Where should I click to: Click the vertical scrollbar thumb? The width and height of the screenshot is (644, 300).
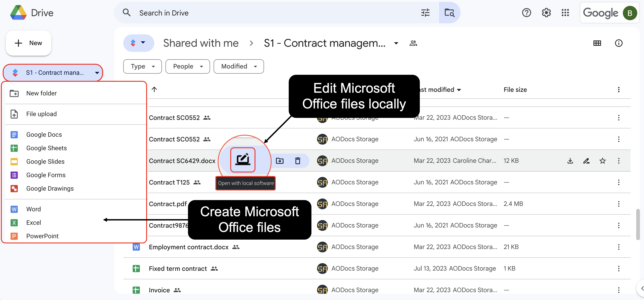click(638, 225)
